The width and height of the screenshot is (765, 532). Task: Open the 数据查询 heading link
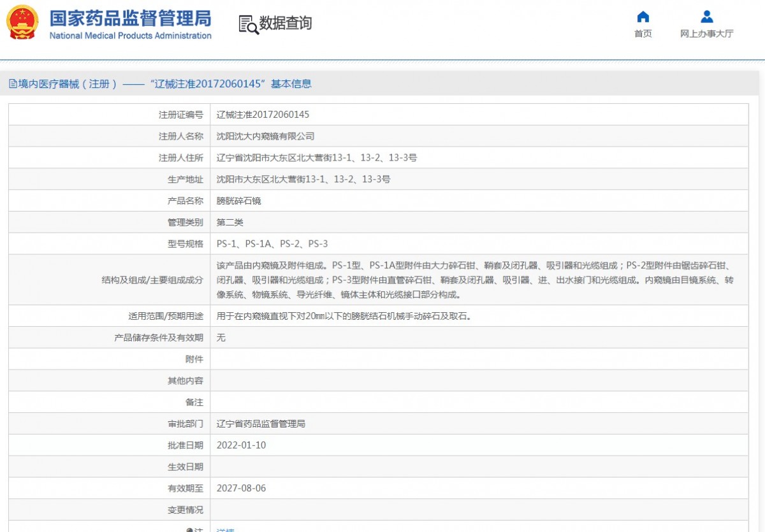pyautogui.click(x=286, y=24)
